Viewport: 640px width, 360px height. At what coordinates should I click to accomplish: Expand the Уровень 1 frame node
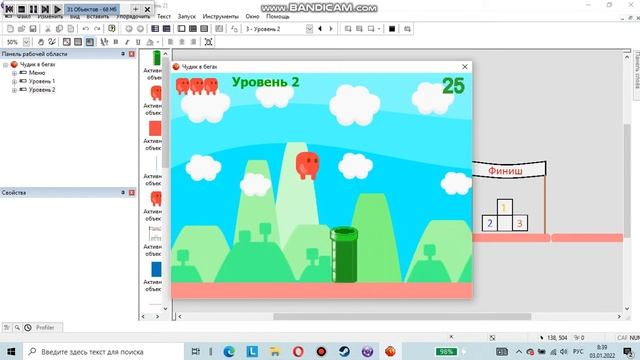pos(14,82)
